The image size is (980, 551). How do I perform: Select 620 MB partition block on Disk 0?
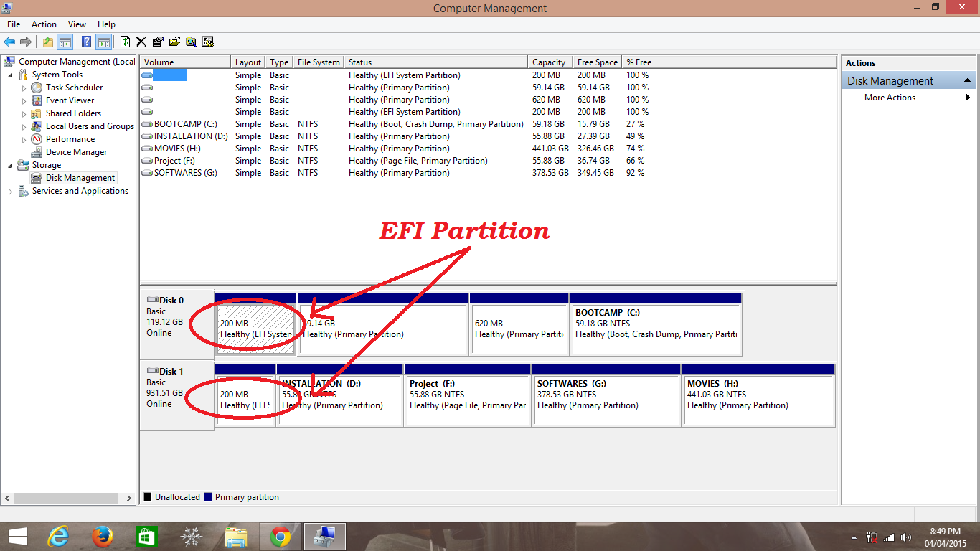click(x=519, y=324)
